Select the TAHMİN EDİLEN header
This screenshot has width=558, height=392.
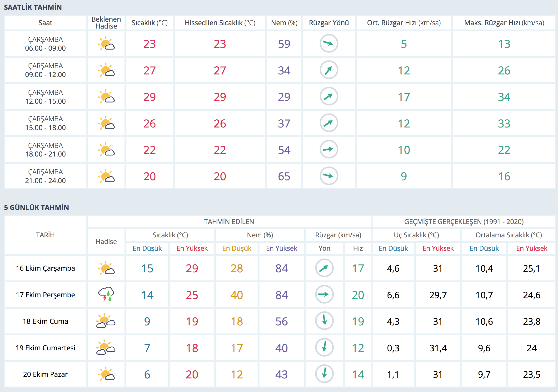[229, 221]
